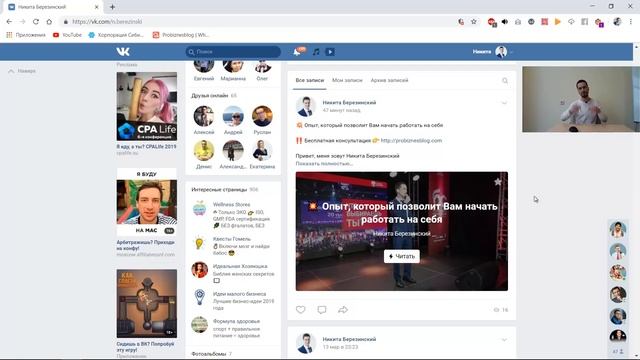Image resolution: width=640 pixels, height=360 pixels.
Task: Open the Идеальная Хозяюшка page
Action: [x=240, y=267]
